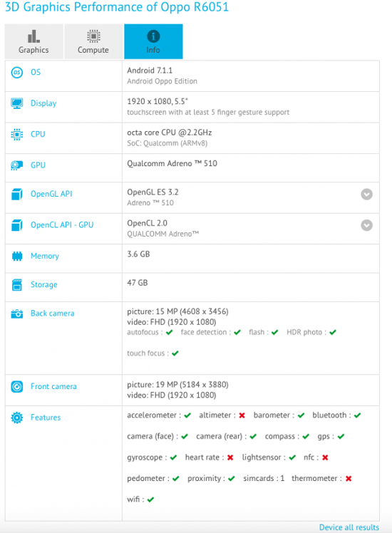Click the altimeter red cross mark
The height and width of the screenshot is (533, 392).
tap(242, 415)
